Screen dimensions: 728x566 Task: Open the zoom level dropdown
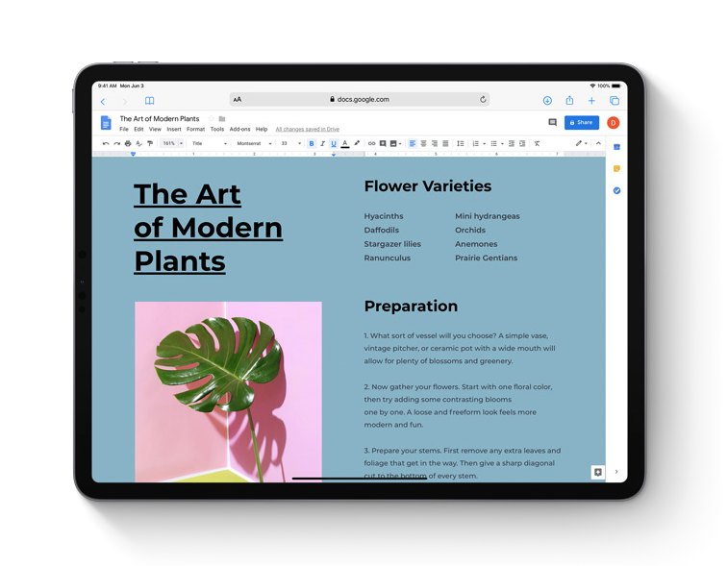(172, 144)
